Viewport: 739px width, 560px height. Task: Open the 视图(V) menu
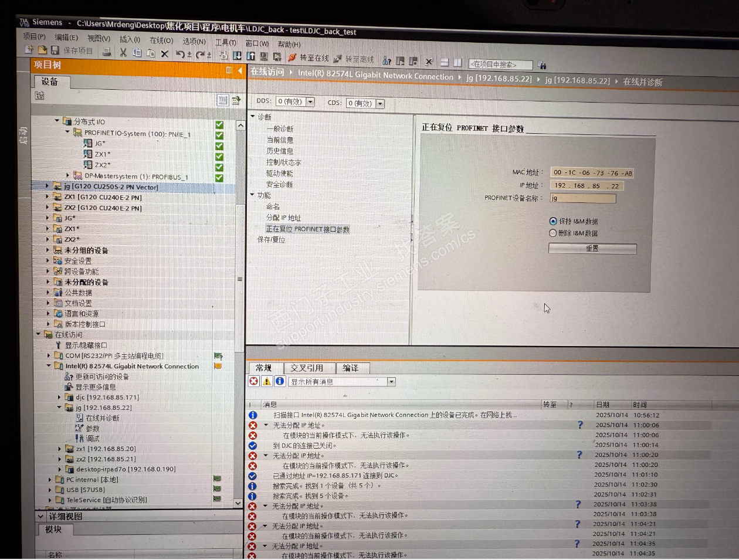click(x=99, y=38)
